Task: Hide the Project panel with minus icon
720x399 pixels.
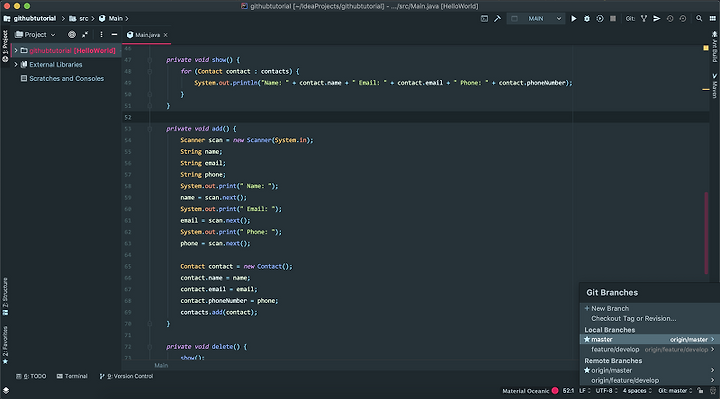Action: click(x=114, y=34)
